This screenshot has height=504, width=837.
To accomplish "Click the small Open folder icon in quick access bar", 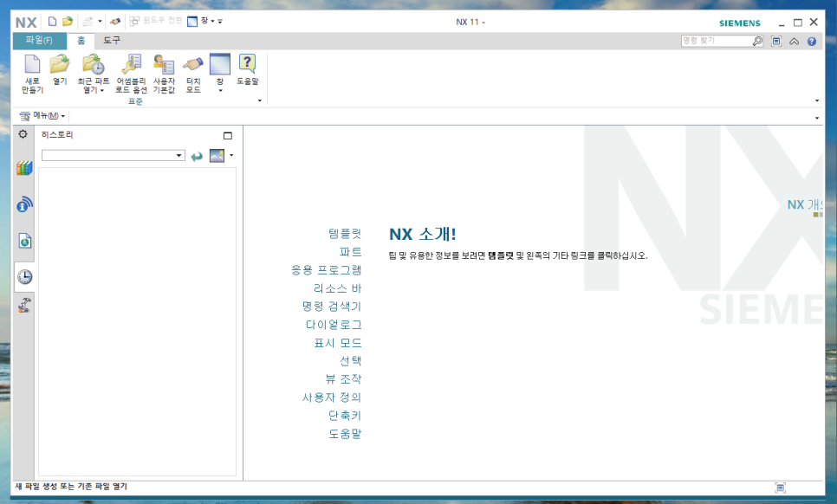I will pyautogui.click(x=68, y=22).
